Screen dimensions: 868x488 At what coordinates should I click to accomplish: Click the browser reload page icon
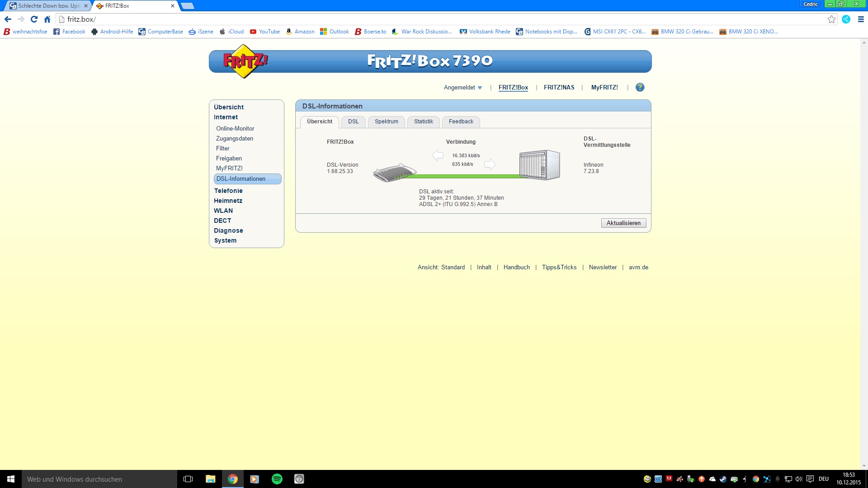[34, 19]
